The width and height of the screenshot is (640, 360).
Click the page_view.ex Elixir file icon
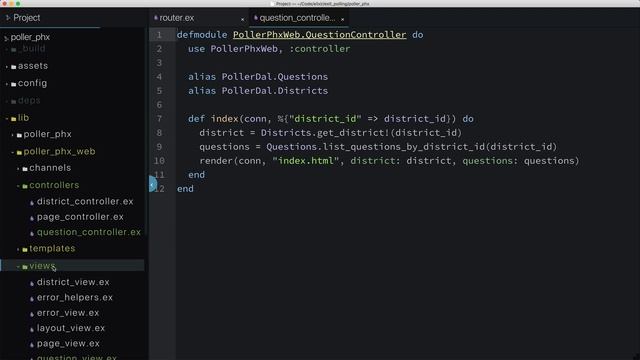coord(32,344)
